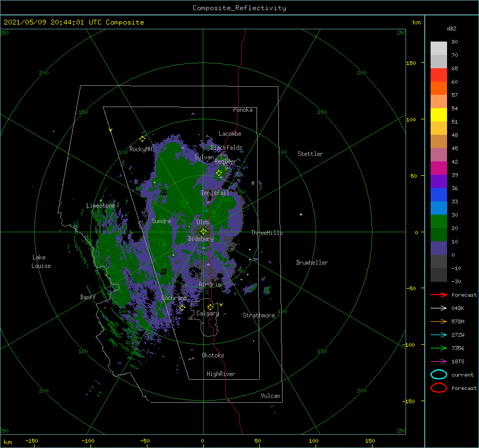Click the cyan current ellipse icon
The width and height of the screenshot is (479, 448).
pyautogui.click(x=439, y=374)
